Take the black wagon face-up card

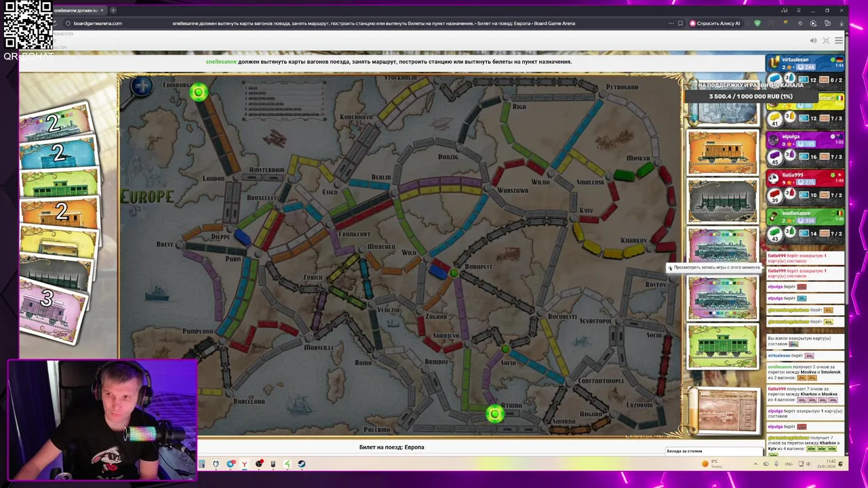point(722,201)
